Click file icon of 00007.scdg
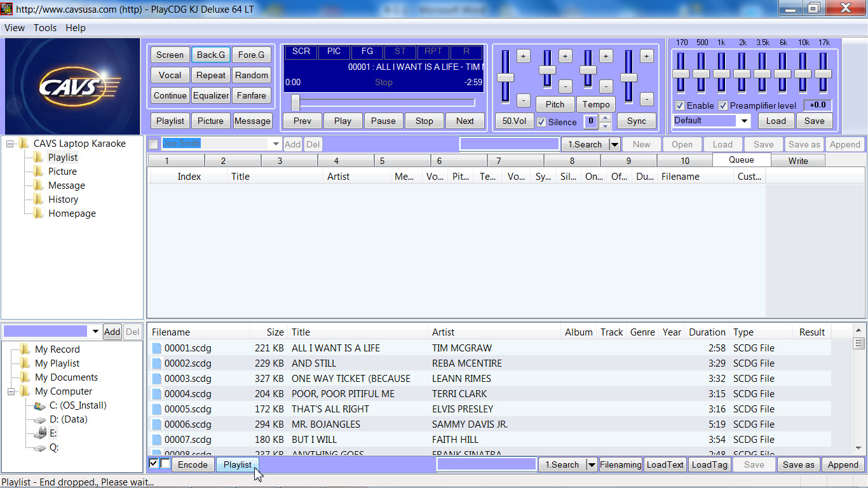Image resolution: width=868 pixels, height=488 pixels. 157,440
